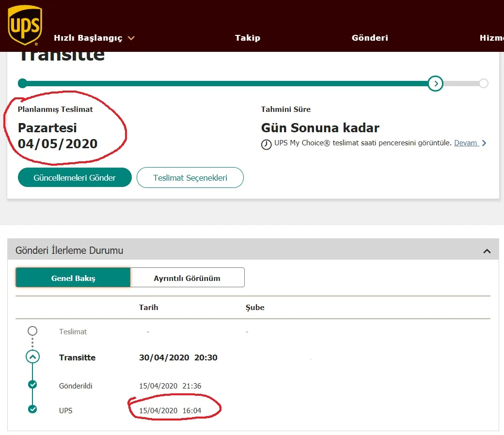Click the Tarih column header
The height and width of the screenshot is (435, 504).
coord(148,308)
